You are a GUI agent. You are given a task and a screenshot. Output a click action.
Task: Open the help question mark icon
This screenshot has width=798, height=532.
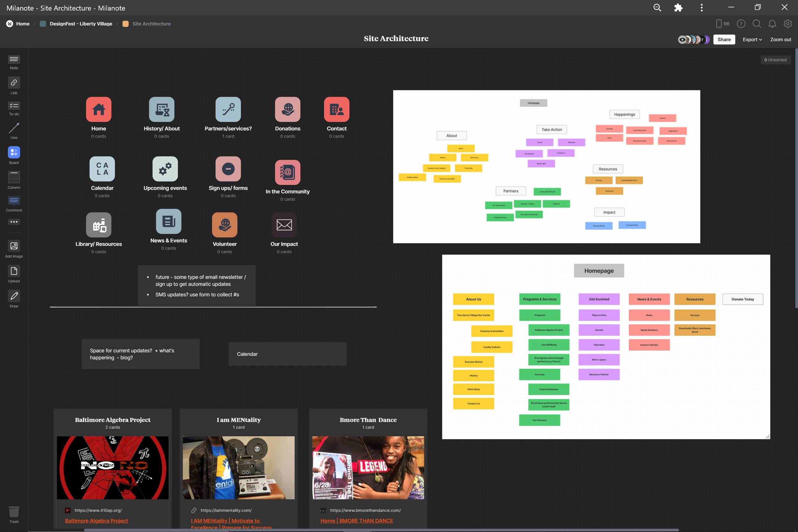(741, 24)
